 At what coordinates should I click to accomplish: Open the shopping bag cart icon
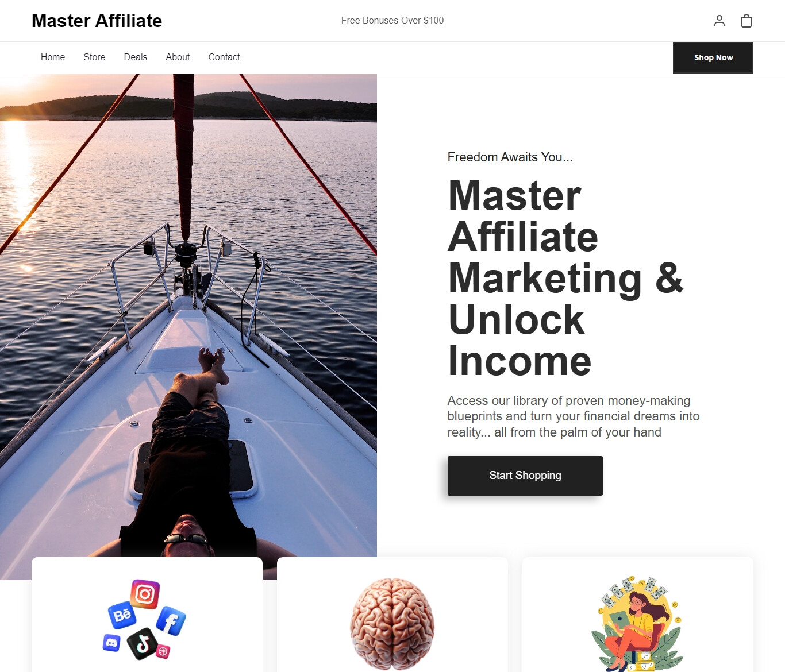click(x=746, y=21)
